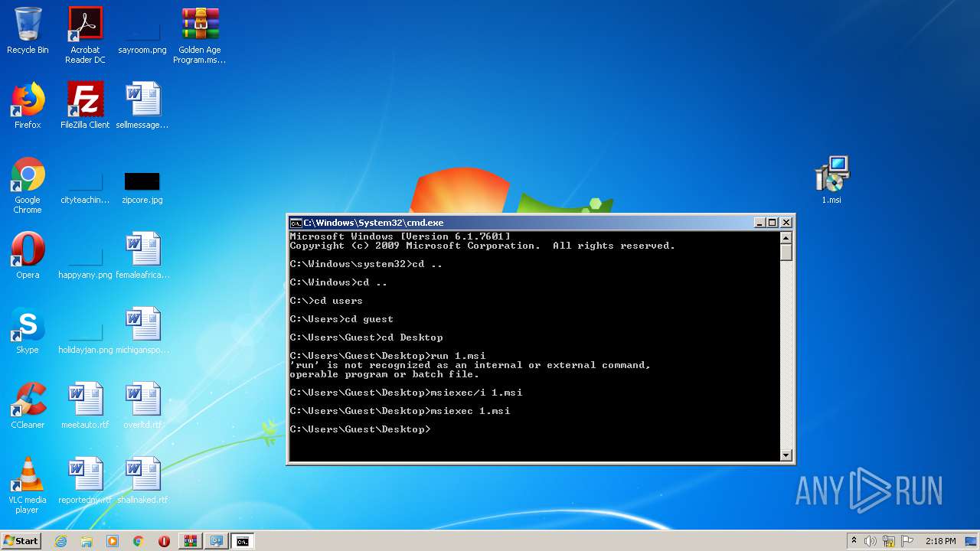Select the holidayjan.png file icon

tap(85, 337)
